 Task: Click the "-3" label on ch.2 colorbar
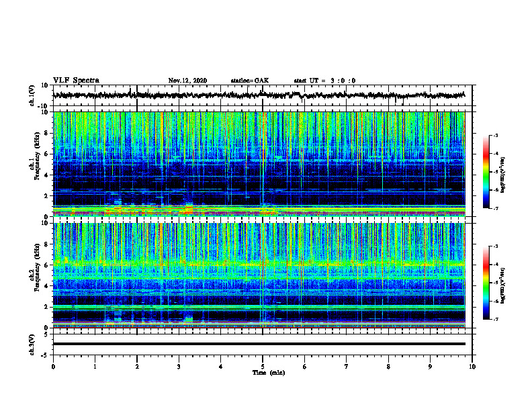[495, 246]
